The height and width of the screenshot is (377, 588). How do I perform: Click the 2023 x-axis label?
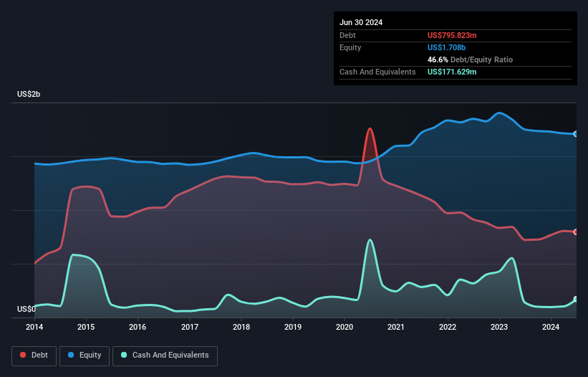pos(499,327)
